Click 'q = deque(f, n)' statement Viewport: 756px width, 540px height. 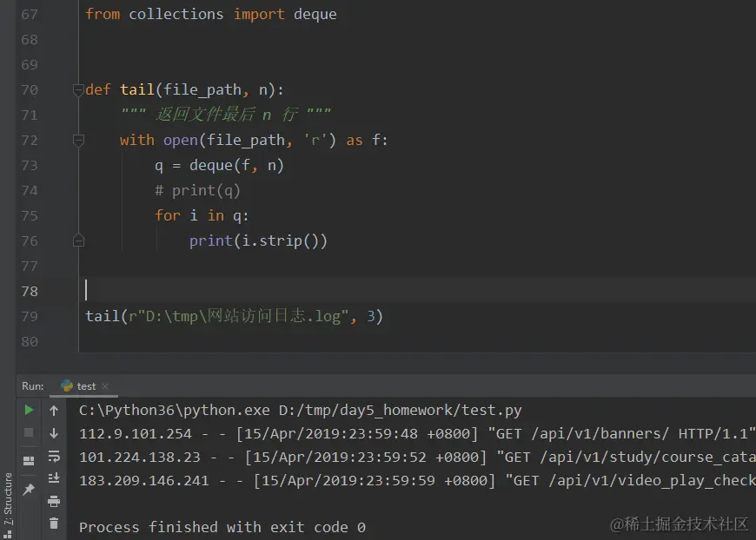pos(219,165)
